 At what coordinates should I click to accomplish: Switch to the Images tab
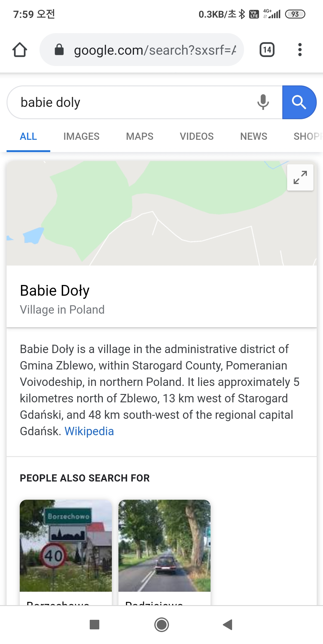(x=81, y=137)
